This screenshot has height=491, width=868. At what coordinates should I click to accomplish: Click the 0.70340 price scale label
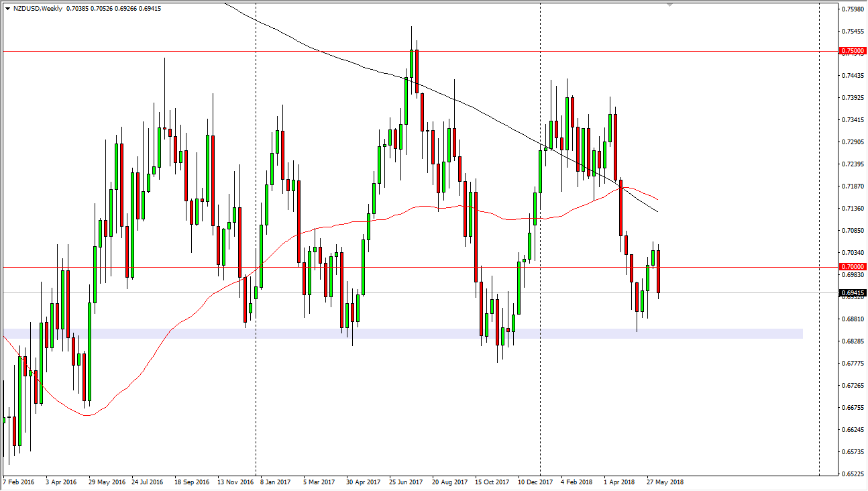tap(852, 253)
